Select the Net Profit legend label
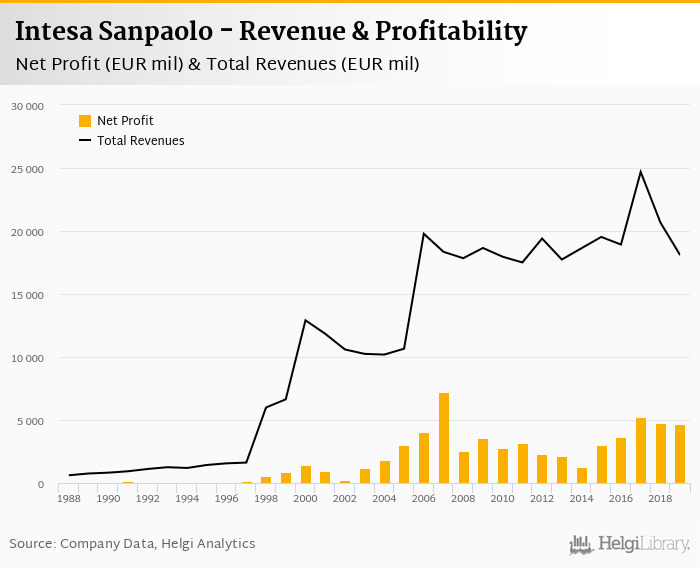Screen dimensions: 700x568 click(x=125, y=121)
